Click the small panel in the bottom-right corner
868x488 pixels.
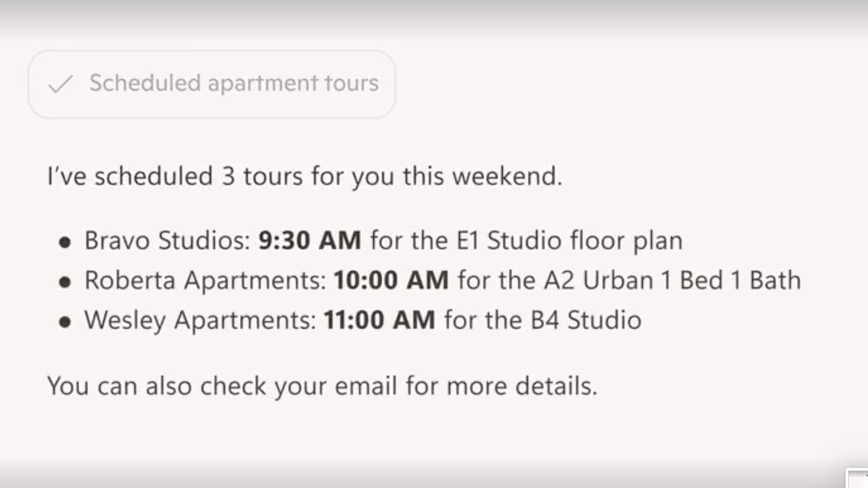coord(858,479)
